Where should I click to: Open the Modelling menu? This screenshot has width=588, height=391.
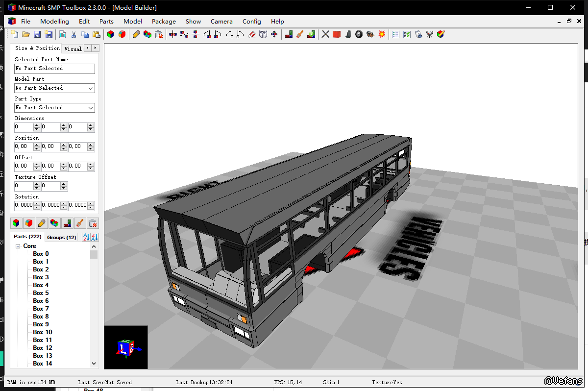coord(54,22)
